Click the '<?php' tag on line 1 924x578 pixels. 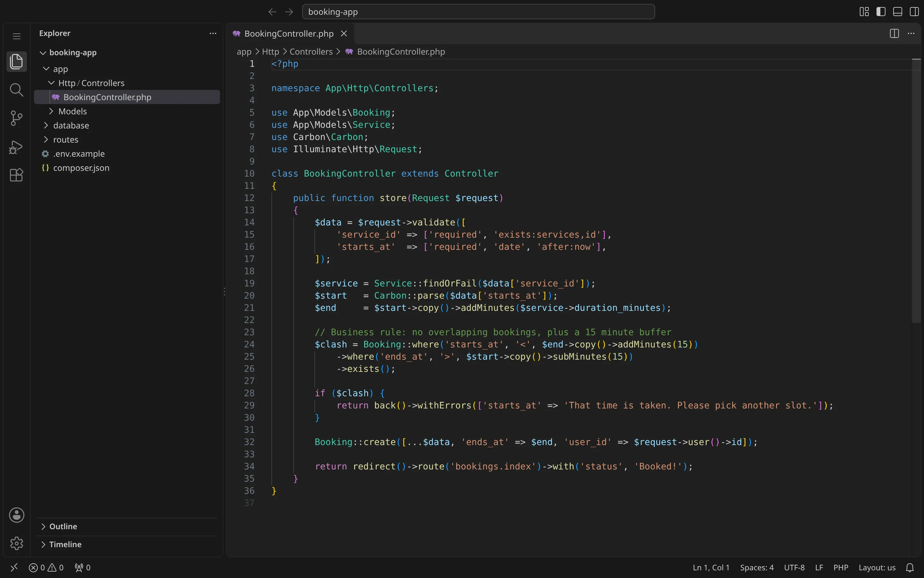pos(285,64)
